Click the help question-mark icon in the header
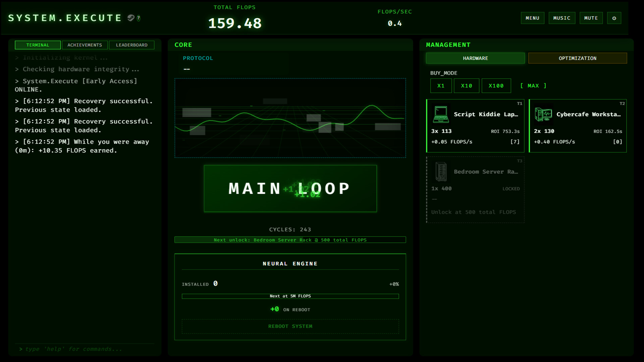Viewport: 644px width, 362px height. tap(138, 19)
